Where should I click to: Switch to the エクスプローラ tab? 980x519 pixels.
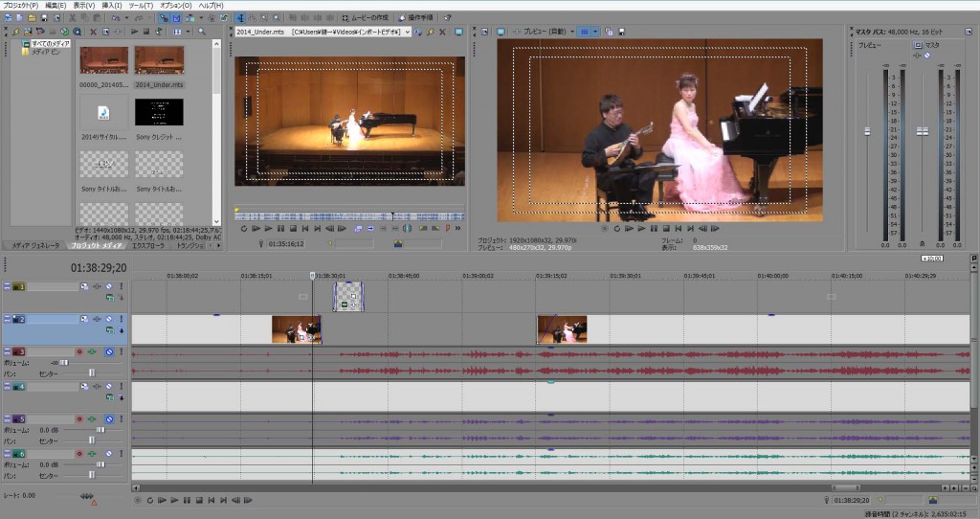147,246
